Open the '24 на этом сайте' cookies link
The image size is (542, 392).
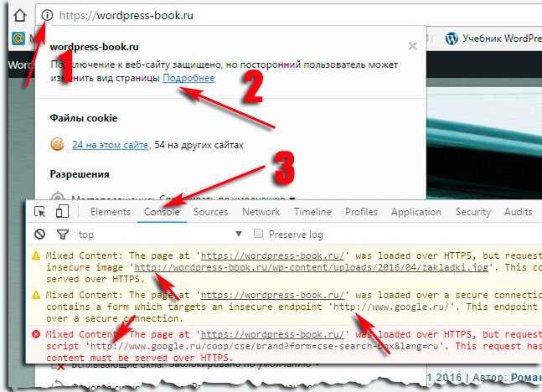111,145
